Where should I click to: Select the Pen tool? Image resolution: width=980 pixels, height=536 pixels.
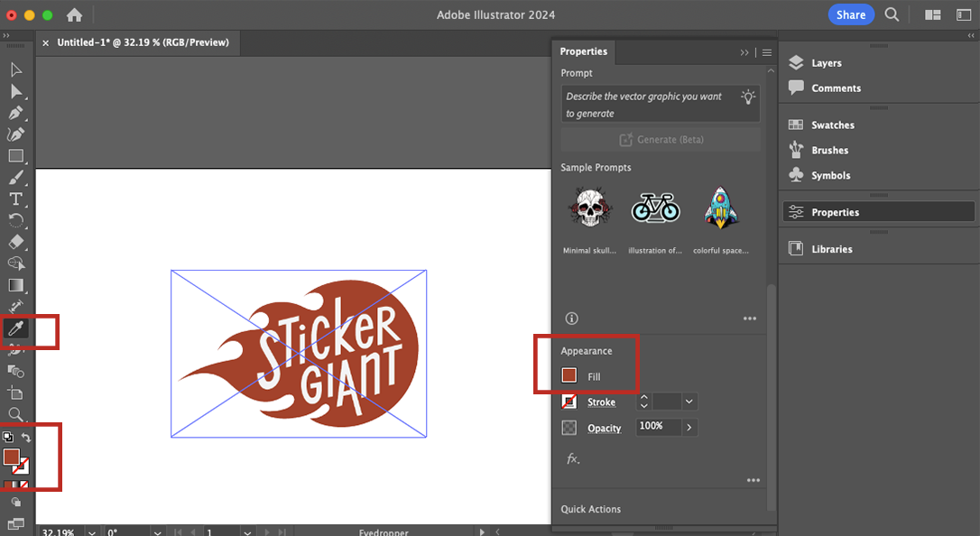[x=15, y=113]
